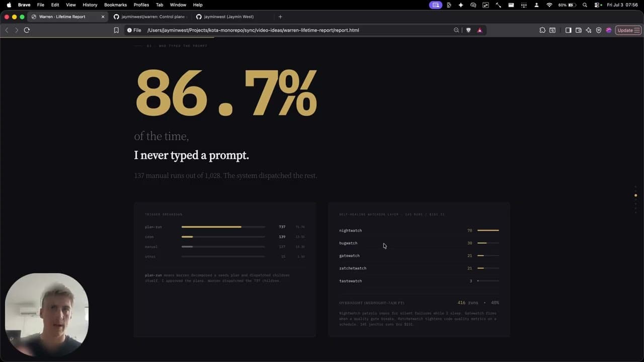The image size is (644, 362).
Task: Open the Brave application menu
Action: 24,5
